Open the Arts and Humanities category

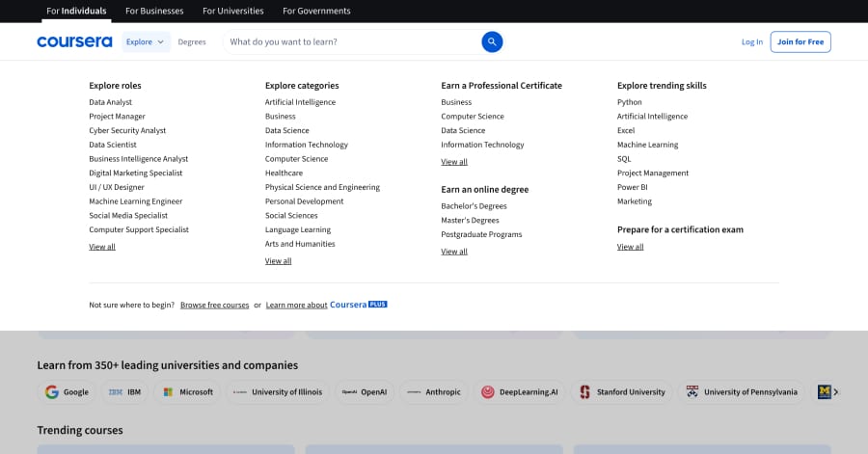click(300, 244)
